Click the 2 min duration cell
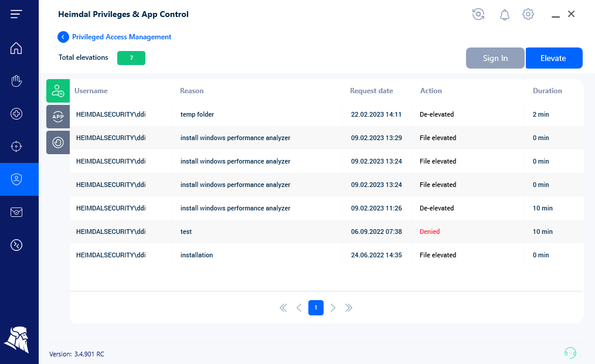595x364 pixels. point(540,114)
